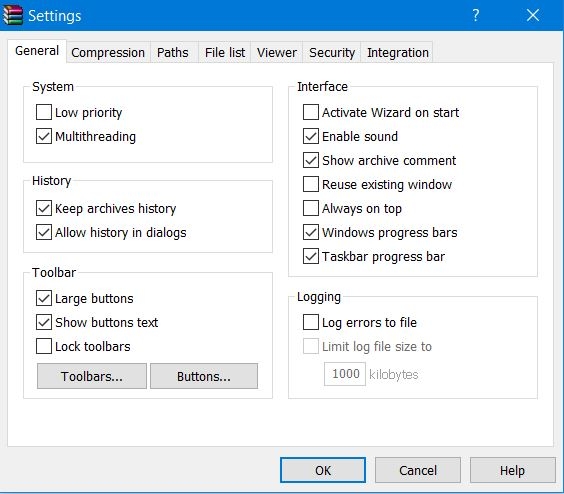Click the Buttons... button
This screenshot has height=494, width=564.
(x=204, y=376)
